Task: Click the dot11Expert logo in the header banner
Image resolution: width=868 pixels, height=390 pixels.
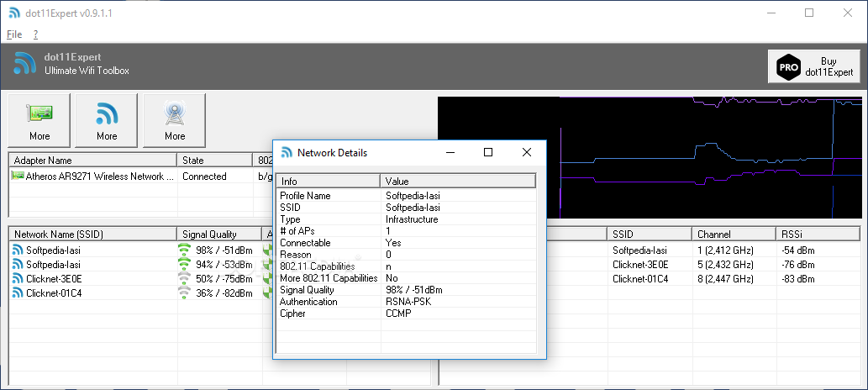Action: tap(25, 63)
